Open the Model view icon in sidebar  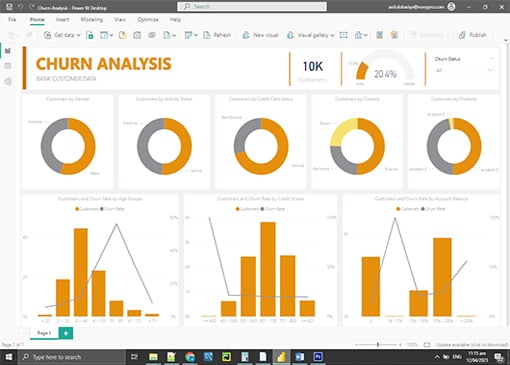8,81
